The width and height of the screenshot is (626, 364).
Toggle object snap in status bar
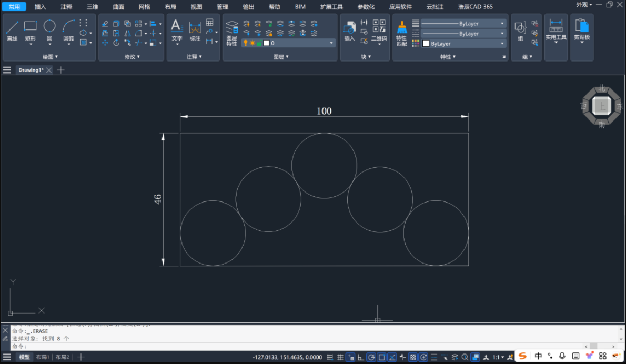(x=382, y=357)
